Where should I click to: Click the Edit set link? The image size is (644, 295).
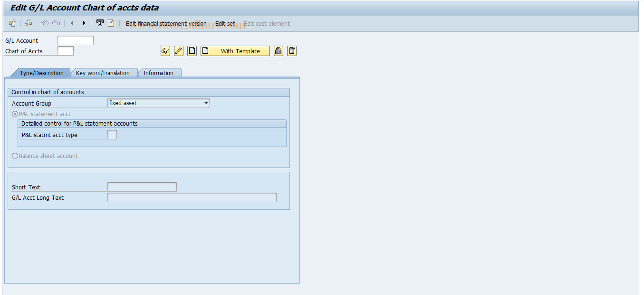pos(225,23)
